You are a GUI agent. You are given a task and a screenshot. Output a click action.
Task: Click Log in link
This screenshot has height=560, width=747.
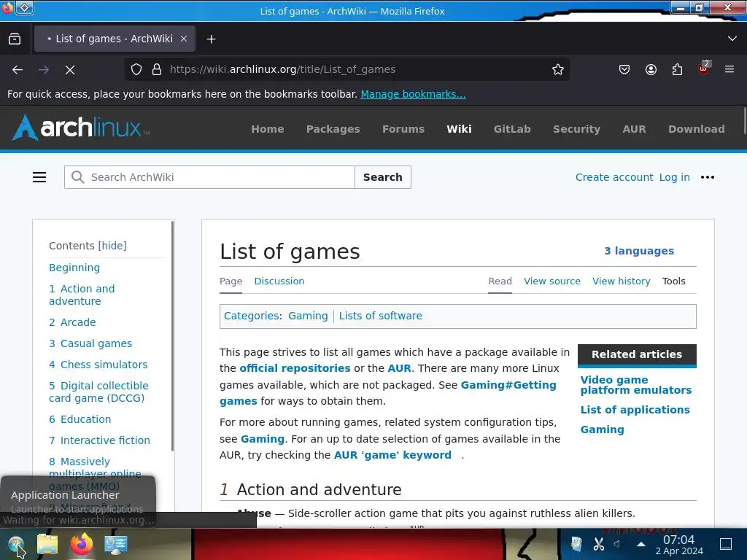(x=675, y=177)
